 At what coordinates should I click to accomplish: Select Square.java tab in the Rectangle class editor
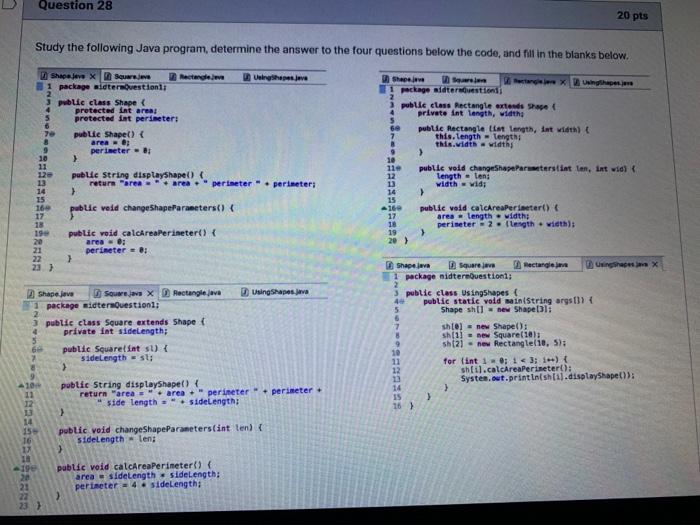coord(464,80)
